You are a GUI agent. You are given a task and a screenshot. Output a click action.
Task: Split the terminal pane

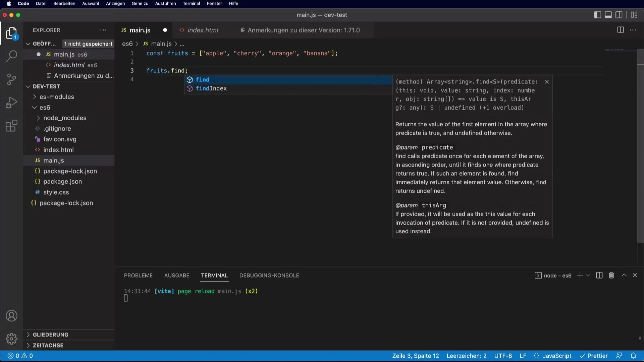tap(599, 275)
